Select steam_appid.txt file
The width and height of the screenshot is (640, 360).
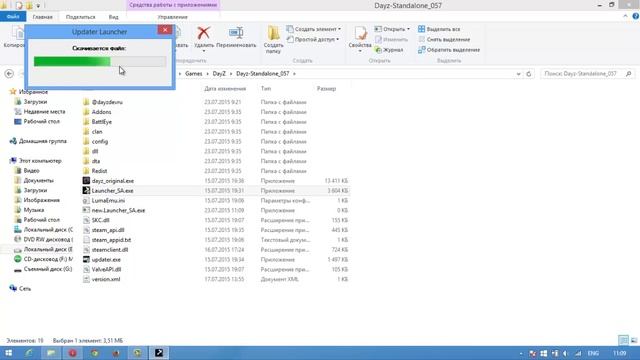111,240
